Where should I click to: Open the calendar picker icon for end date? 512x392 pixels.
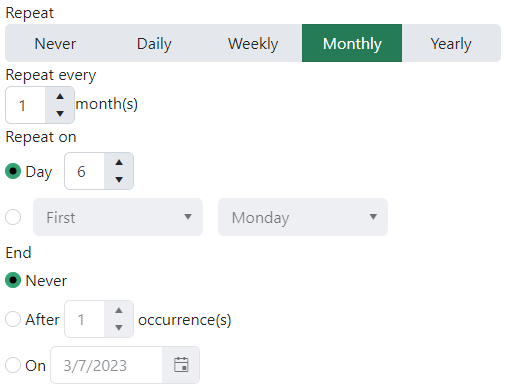coord(181,365)
